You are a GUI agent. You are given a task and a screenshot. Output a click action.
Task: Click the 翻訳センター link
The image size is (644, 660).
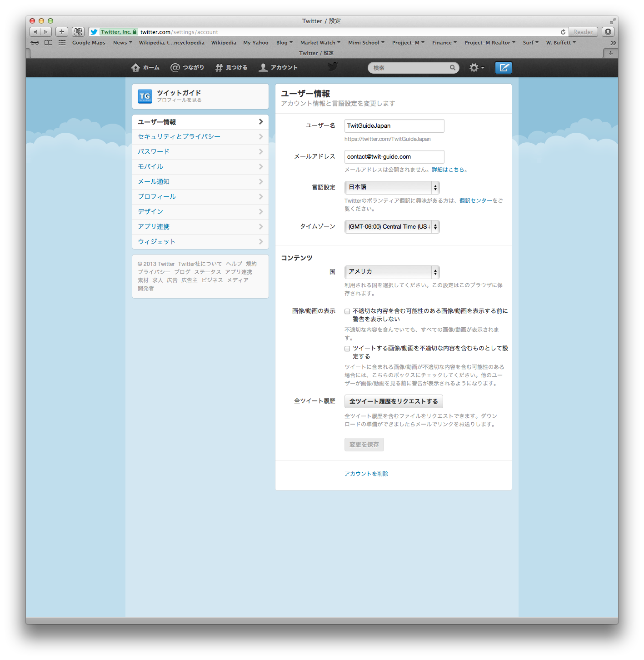pyautogui.click(x=475, y=200)
